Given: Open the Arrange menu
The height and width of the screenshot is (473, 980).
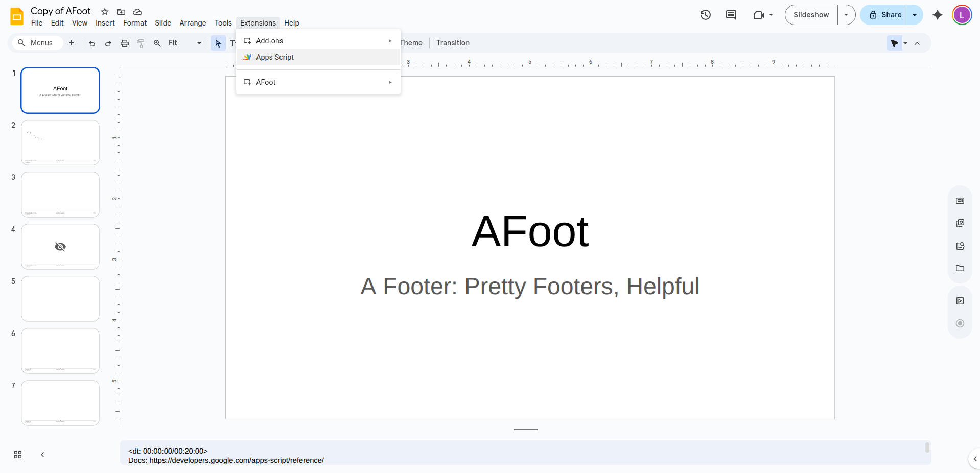Looking at the screenshot, I should (193, 23).
